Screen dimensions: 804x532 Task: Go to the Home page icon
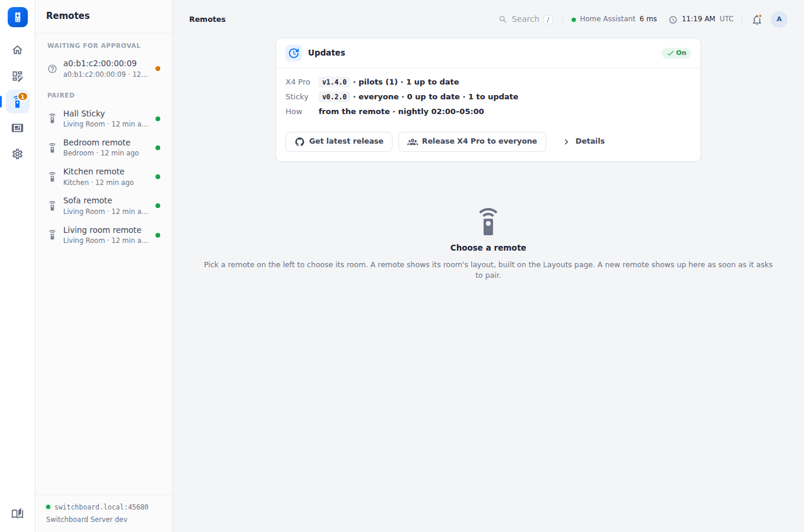pos(18,50)
